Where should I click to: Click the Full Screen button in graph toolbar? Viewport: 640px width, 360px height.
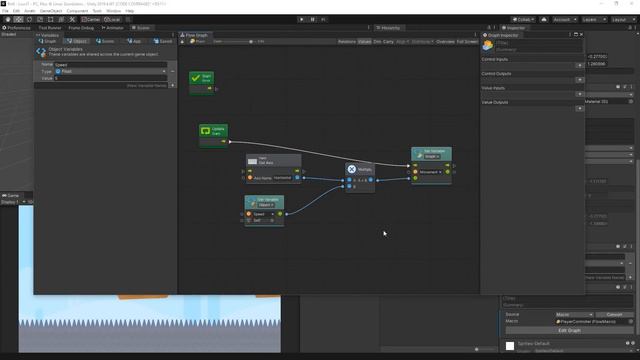click(x=467, y=42)
